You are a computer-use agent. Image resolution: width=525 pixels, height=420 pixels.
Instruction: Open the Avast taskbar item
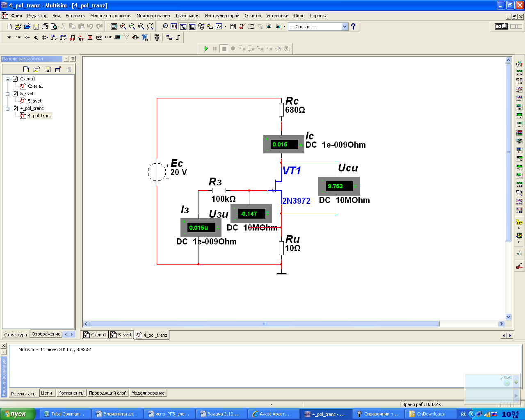point(273,414)
